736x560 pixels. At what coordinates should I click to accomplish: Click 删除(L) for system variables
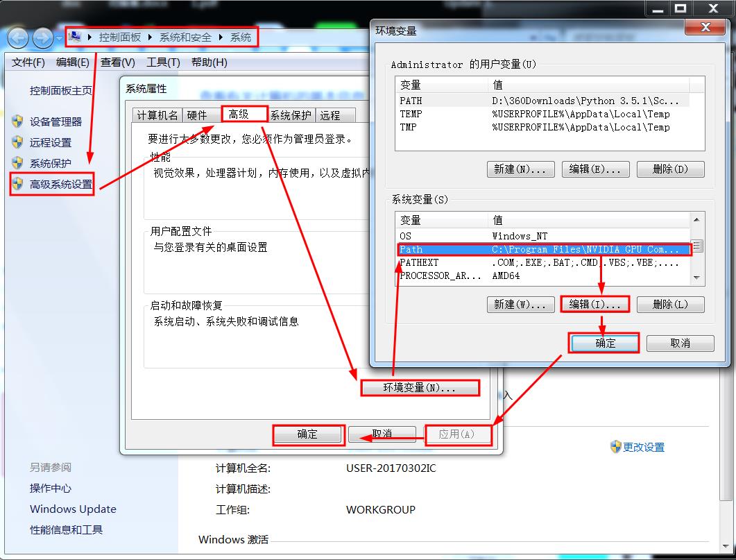tap(670, 304)
